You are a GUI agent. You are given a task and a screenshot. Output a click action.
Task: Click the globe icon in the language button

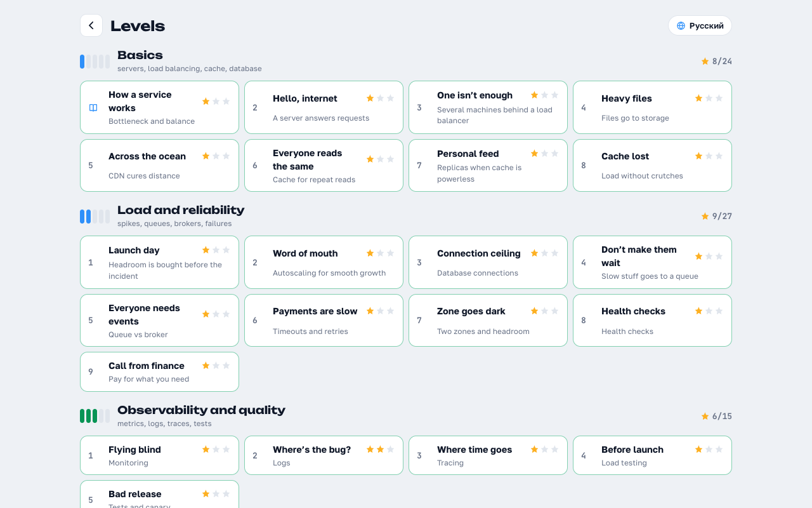click(x=681, y=26)
